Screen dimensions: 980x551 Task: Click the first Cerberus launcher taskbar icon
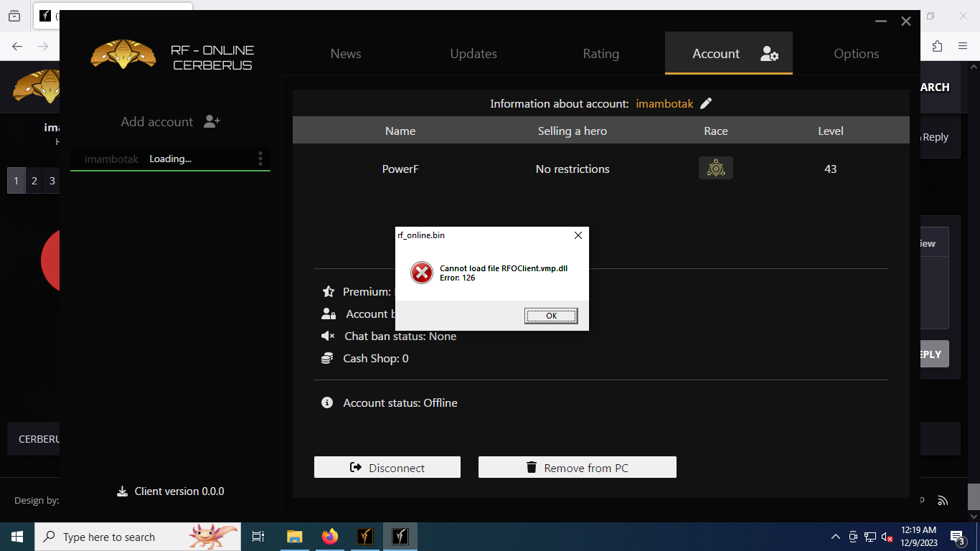365,537
